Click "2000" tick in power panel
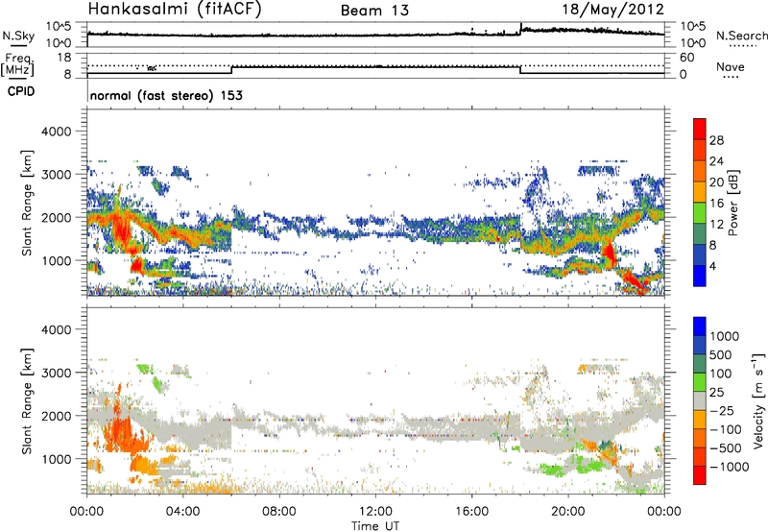 pos(56,217)
